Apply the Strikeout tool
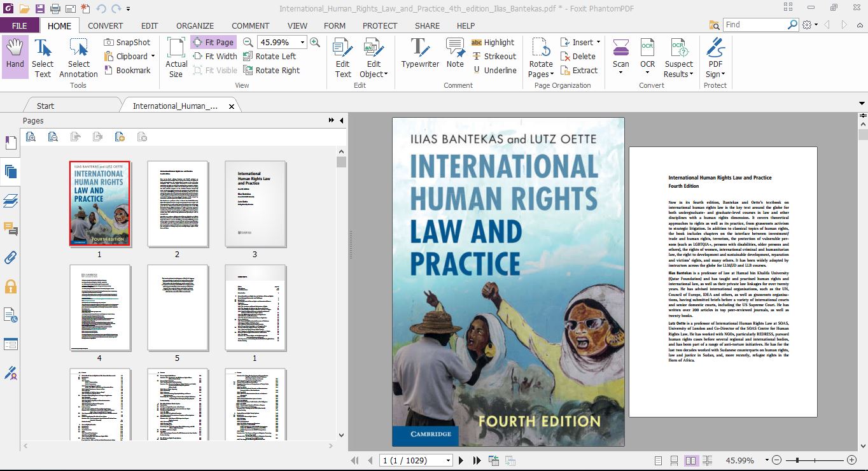 [x=493, y=56]
